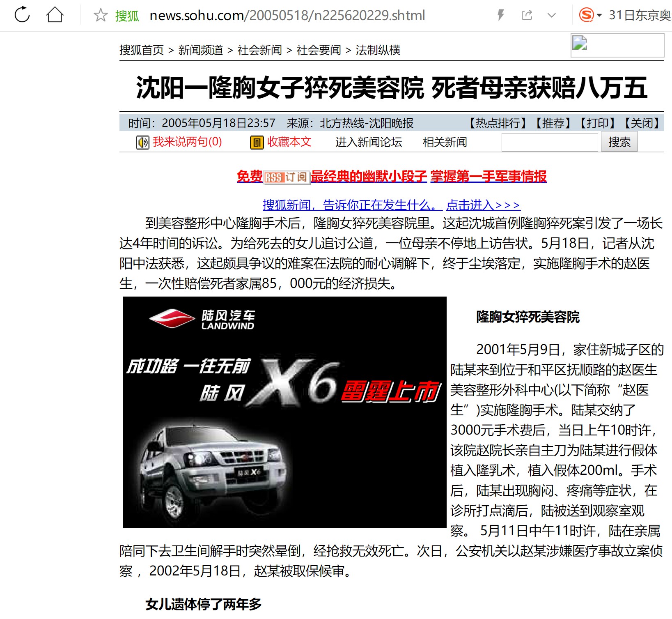Open 搜狐新闻，告诉你正在发生什么 link
Screen dimensions: 672x619
tap(353, 205)
